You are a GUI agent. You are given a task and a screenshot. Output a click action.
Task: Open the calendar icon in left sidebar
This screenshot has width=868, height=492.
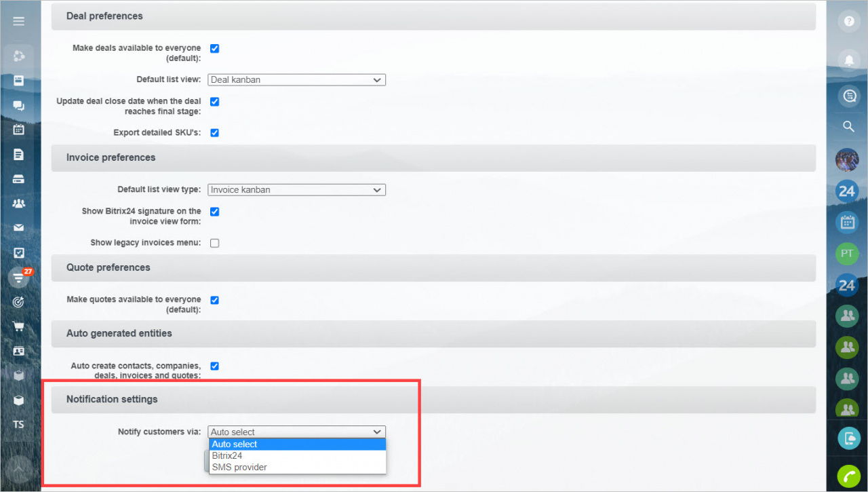click(19, 130)
